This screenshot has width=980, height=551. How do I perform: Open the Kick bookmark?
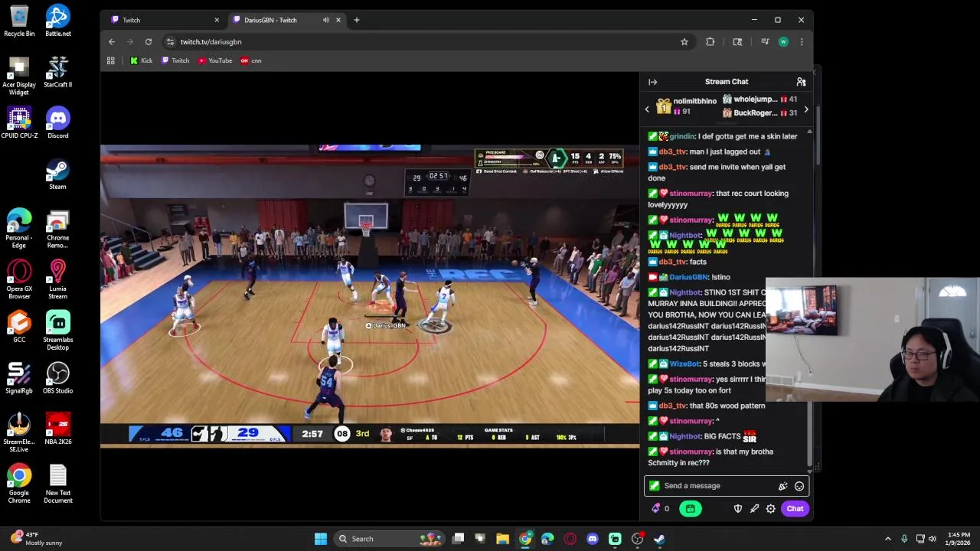(142, 60)
